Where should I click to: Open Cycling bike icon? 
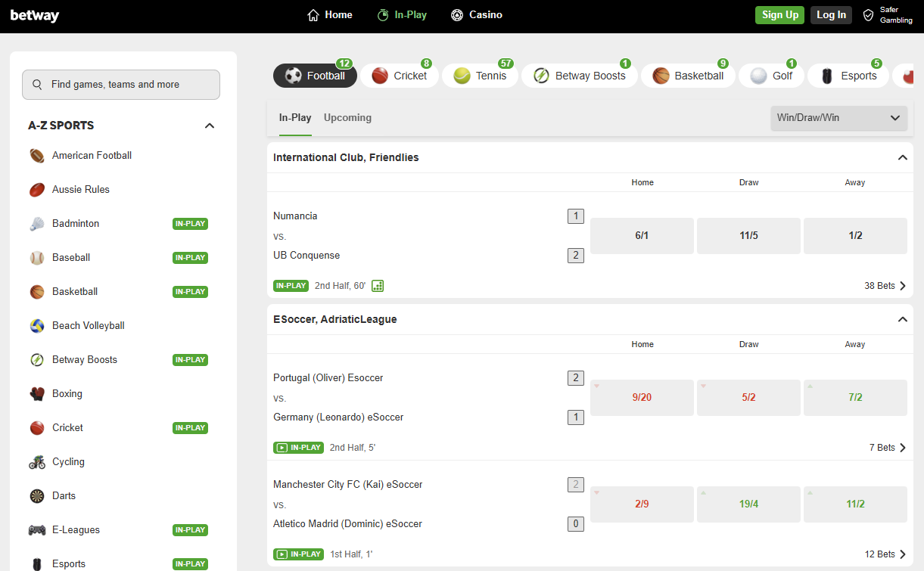[x=37, y=462]
